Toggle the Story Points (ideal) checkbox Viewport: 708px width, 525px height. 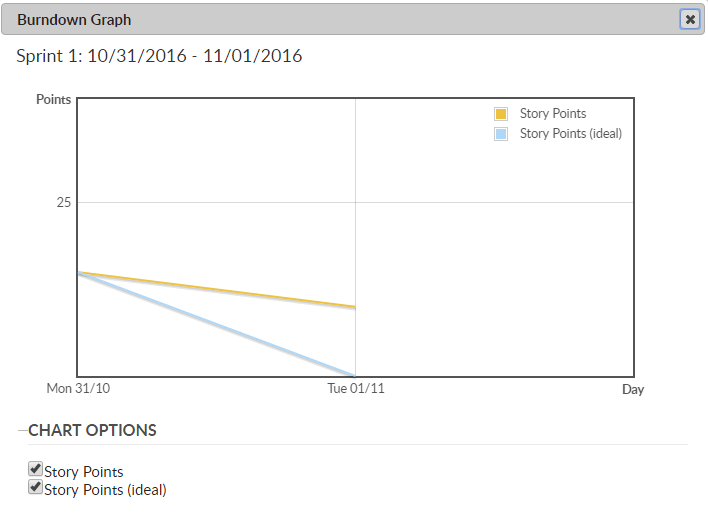tap(36, 487)
